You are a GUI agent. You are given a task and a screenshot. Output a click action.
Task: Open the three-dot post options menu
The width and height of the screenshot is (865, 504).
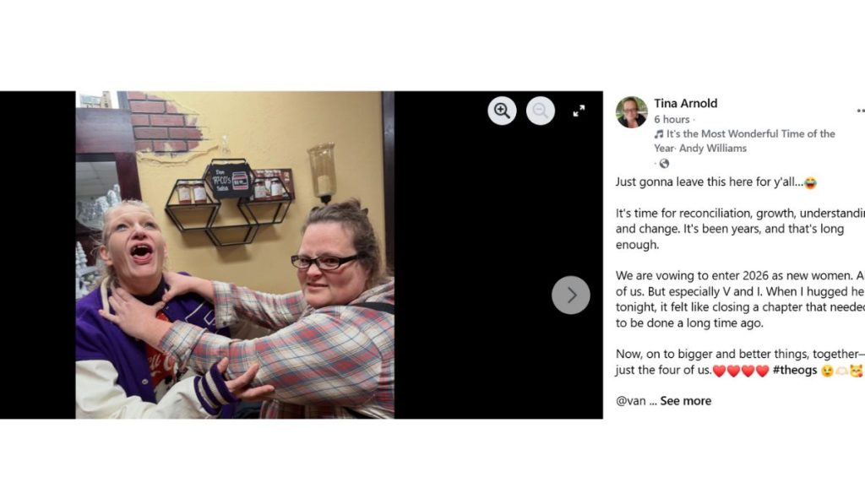[861, 111]
